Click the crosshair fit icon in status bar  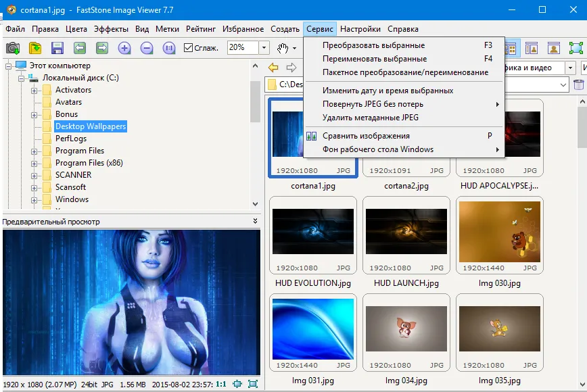tap(237, 384)
